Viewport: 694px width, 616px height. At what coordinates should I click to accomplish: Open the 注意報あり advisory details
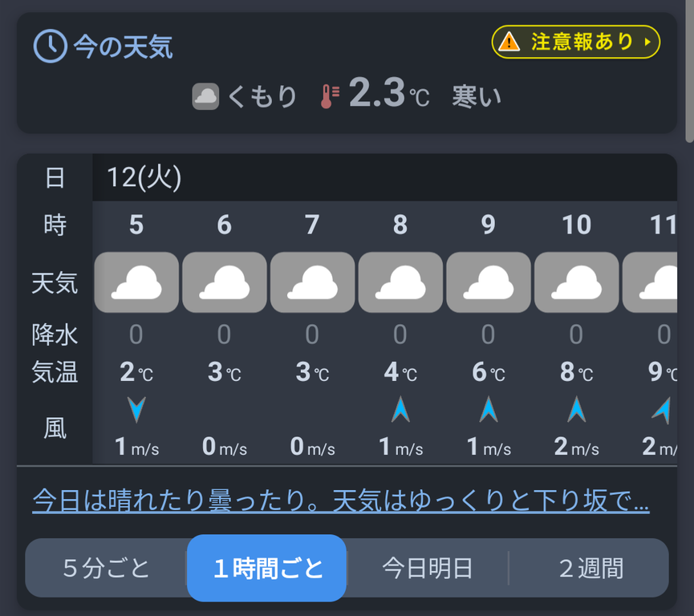tap(575, 42)
